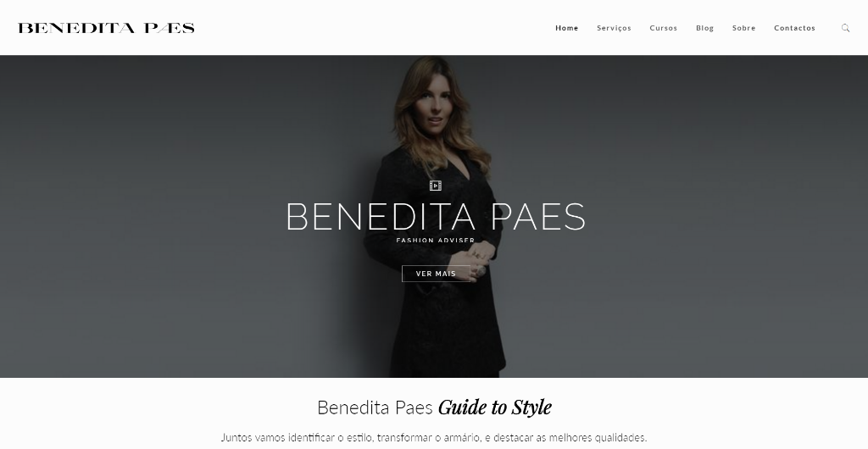Click the FASHION ADVISER subtitle
Image resolution: width=868 pixels, height=449 pixels.
pos(436,240)
